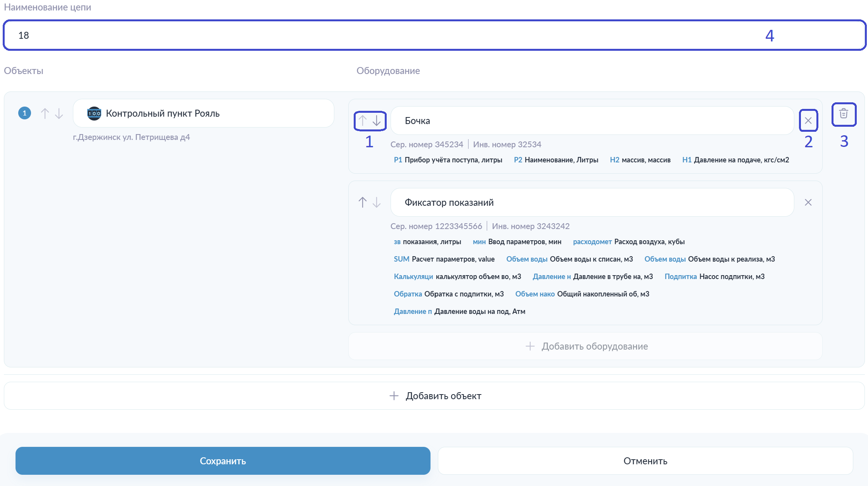Click Сер. номер 345234 text
The image size is (868, 486).
tap(427, 144)
